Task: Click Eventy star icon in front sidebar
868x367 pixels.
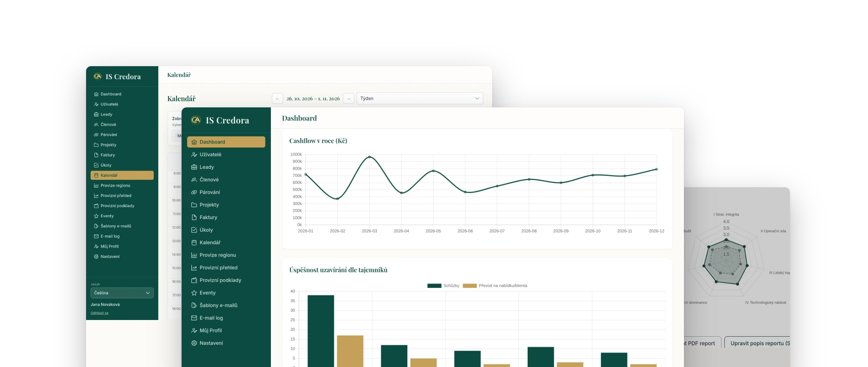Action: tap(194, 293)
